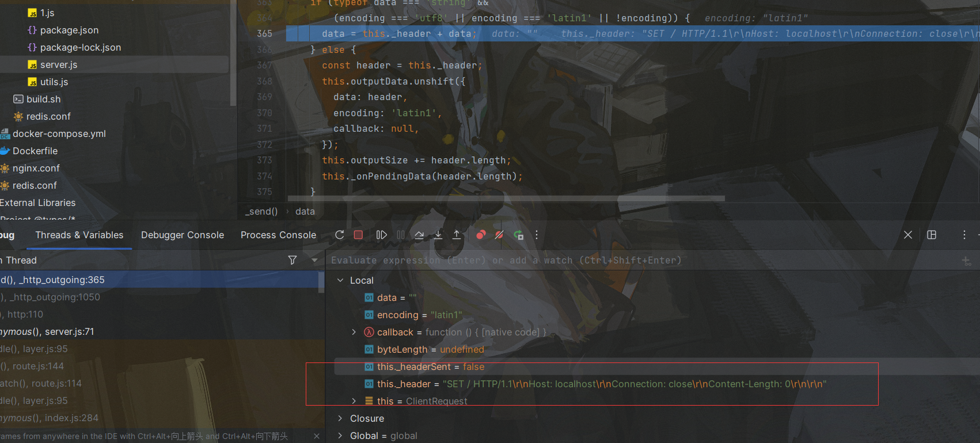Open the Dockerfile in project tree
Screen dimensions: 980x443
35,151
